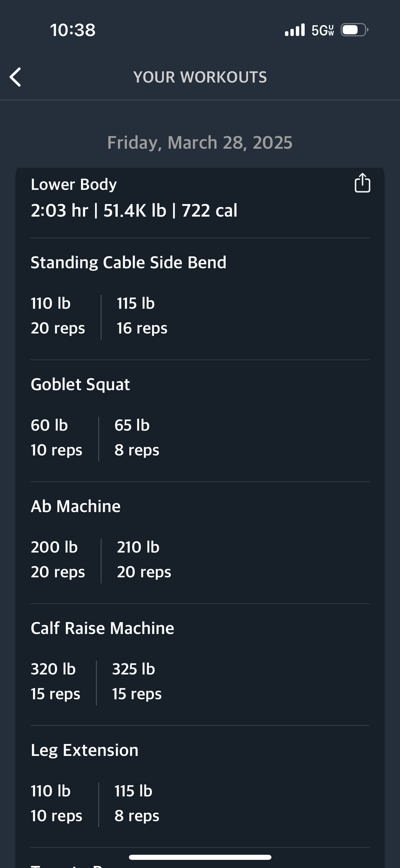
Task: Select the 115 lb 16 reps set
Action: (142, 316)
